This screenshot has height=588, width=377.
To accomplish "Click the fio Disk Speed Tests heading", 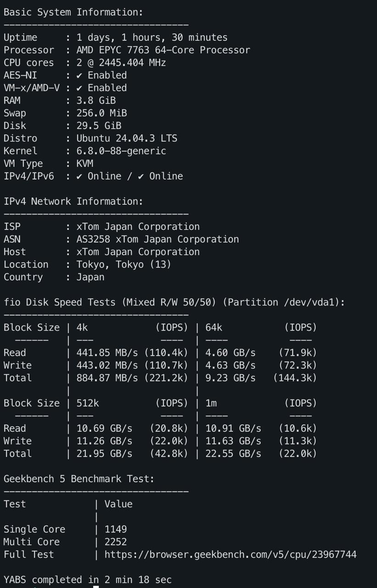I will (x=174, y=302).
